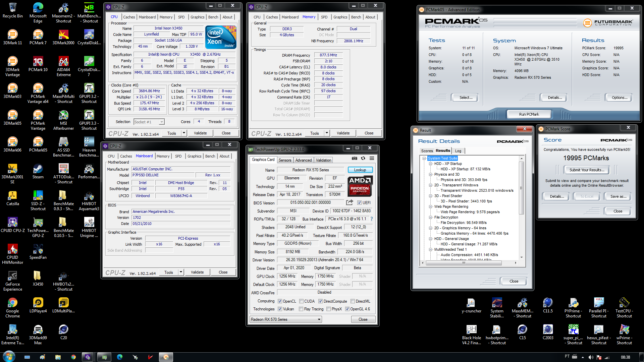Open Tools dropdown arrow in CPU-Z Mainboard window
This screenshot has height=362, width=644.
tap(181, 272)
